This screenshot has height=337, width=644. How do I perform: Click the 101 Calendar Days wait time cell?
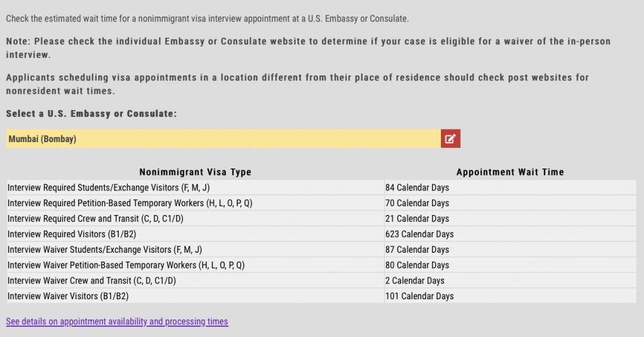tap(511, 296)
